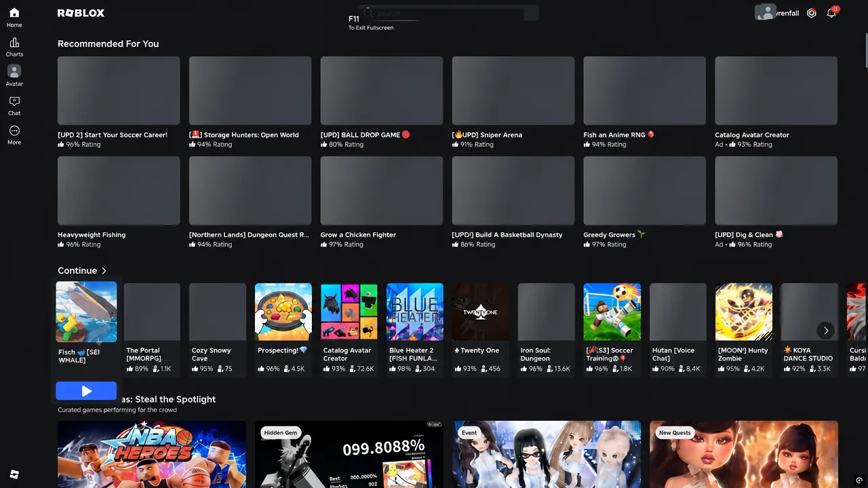Click the search field at top
The width and height of the screenshot is (868, 488).
tap(448, 13)
